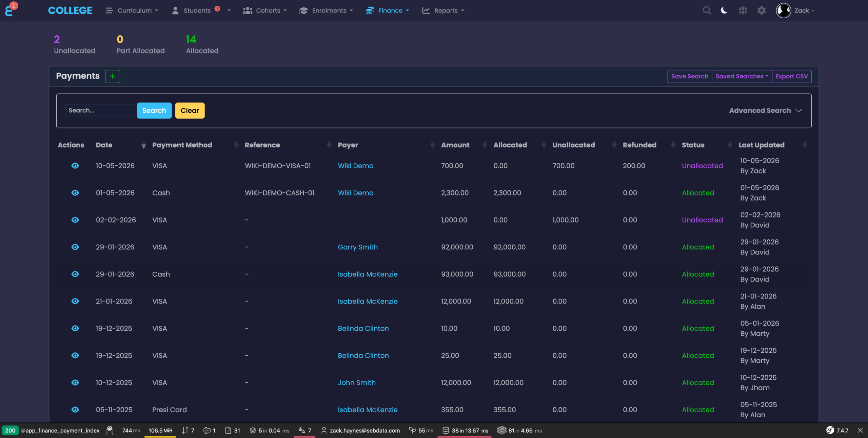Click Zack's profile avatar
Screen dimensions: 868x438
click(x=783, y=11)
